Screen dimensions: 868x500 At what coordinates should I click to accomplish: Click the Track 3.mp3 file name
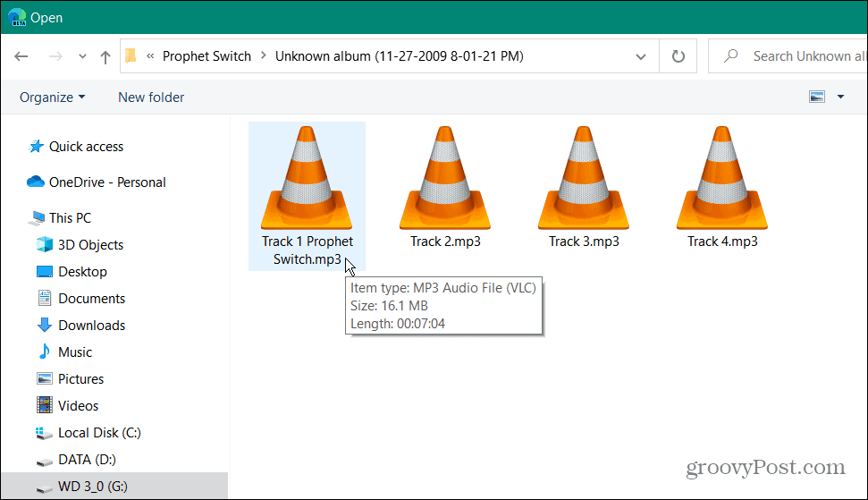click(584, 242)
